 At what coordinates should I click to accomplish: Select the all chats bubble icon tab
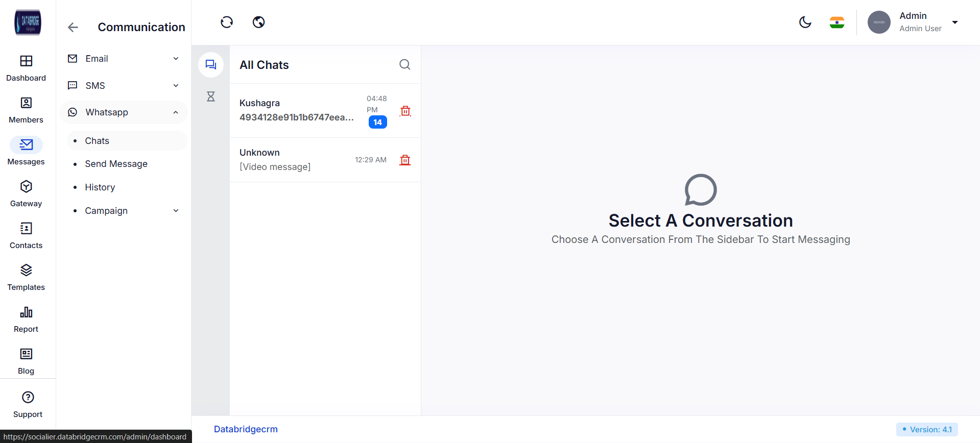pos(210,65)
